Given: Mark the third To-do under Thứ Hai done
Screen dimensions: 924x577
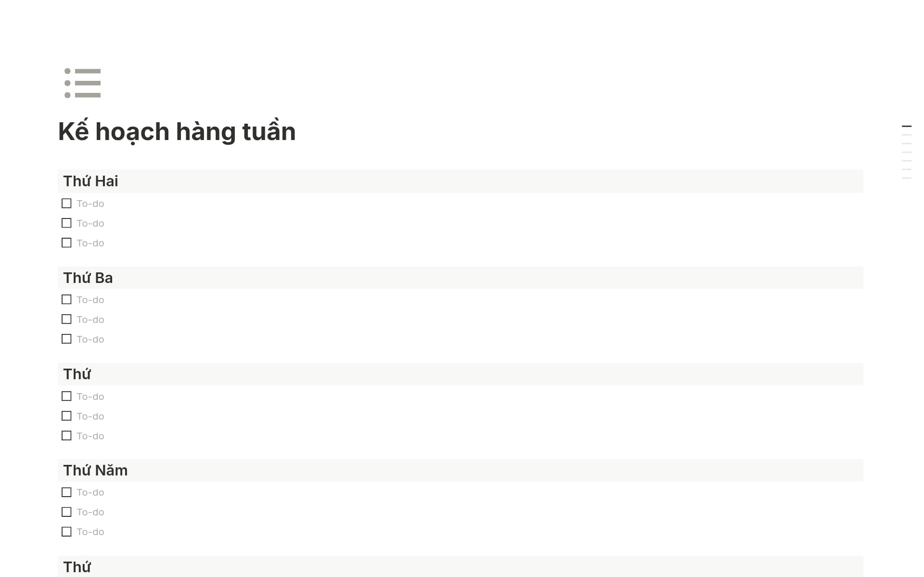Looking at the screenshot, I should (x=66, y=243).
